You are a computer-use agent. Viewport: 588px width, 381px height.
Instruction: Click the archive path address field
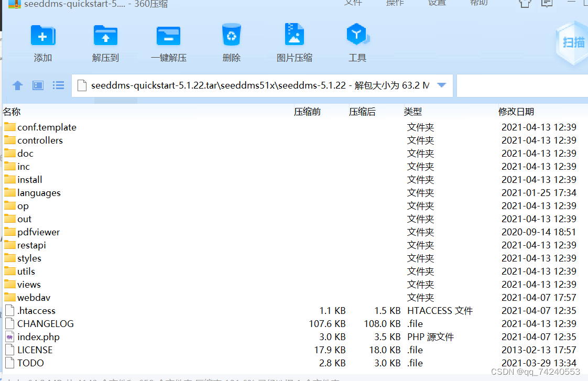click(x=262, y=85)
